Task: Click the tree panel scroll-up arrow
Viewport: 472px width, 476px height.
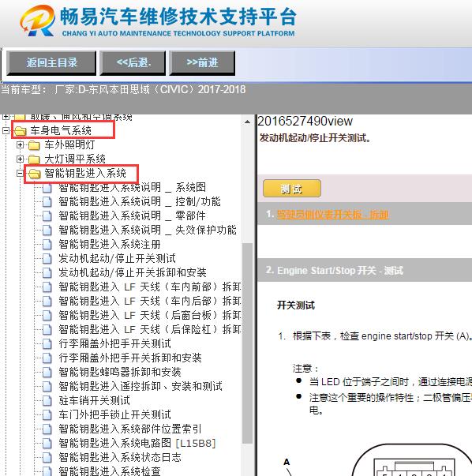Action: (247, 122)
